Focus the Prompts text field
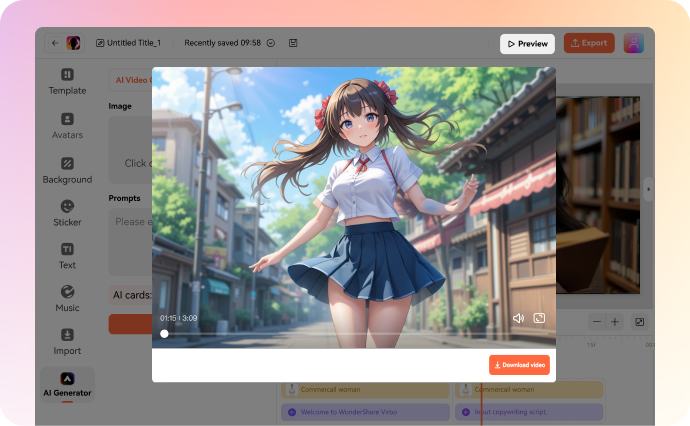 point(130,242)
